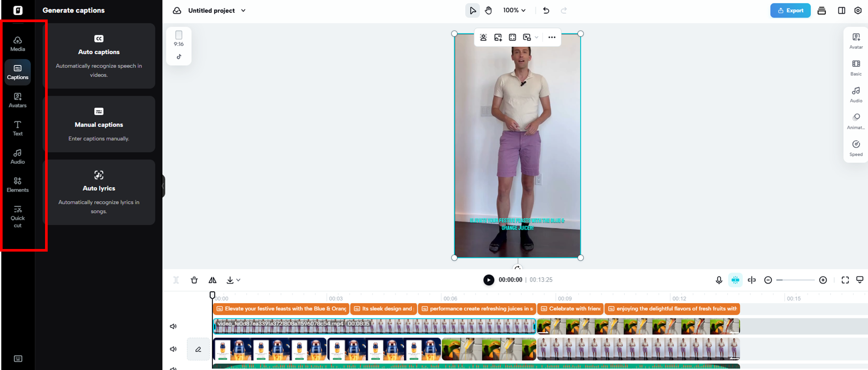Open the Elements panel
Screen dimensions: 868x370
coord(18,185)
